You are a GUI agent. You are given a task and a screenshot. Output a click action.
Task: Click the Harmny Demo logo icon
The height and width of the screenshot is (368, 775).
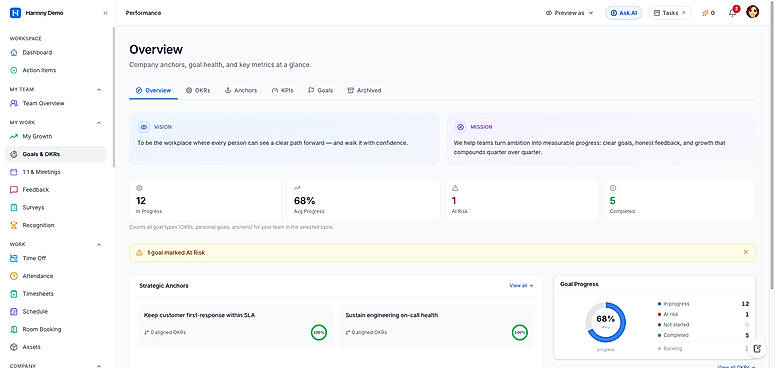[x=15, y=13]
